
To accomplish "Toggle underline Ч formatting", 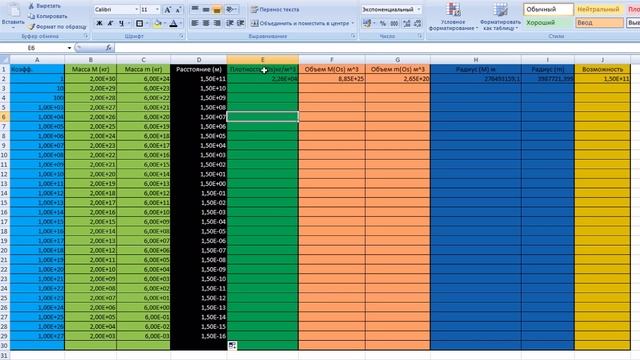I will coord(121,24).
